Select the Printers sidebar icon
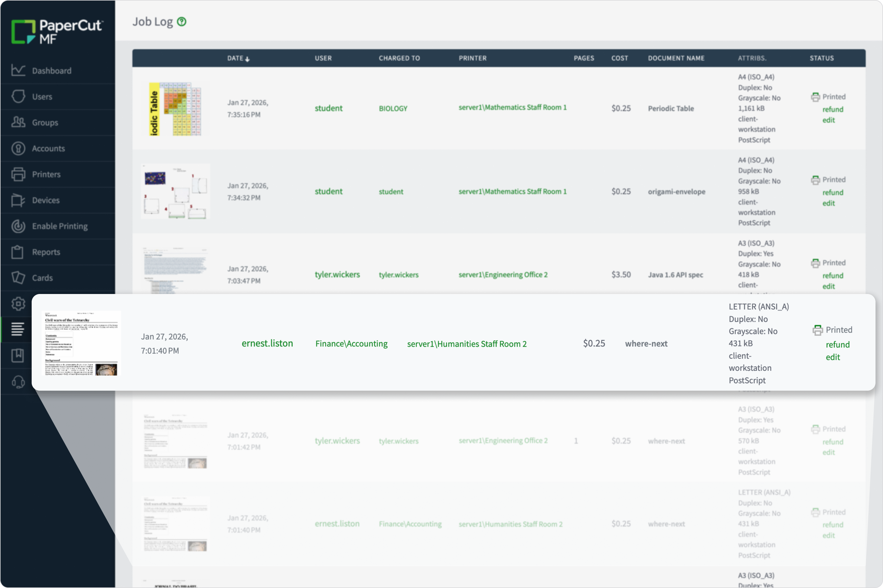 (18, 174)
